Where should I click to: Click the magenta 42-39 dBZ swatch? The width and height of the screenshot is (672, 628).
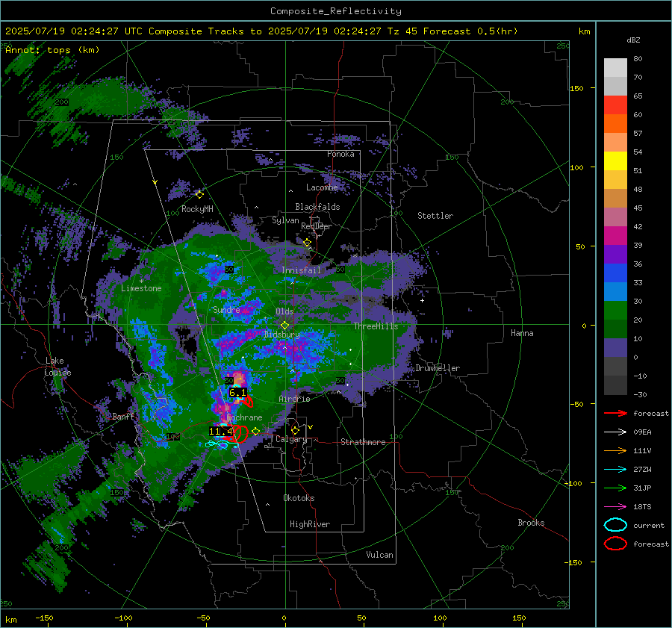[x=615, y=236]
